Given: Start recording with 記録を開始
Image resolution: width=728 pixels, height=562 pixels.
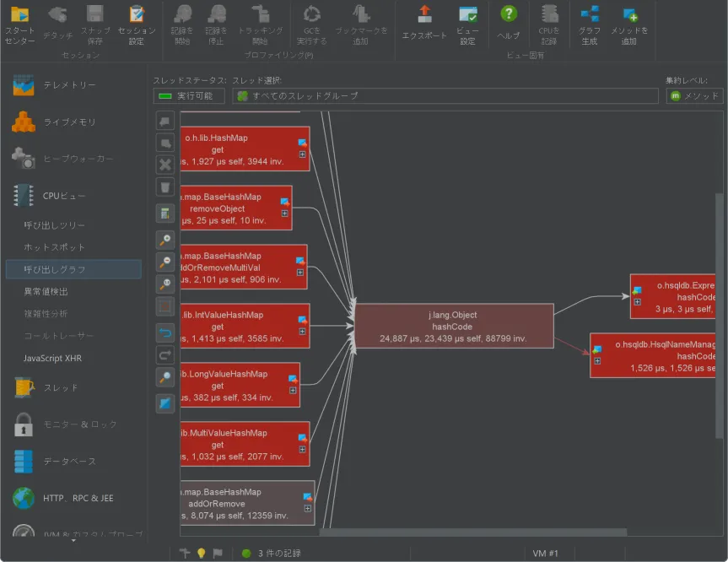Looking at the screenshot, I should click(x=182, y=25).
